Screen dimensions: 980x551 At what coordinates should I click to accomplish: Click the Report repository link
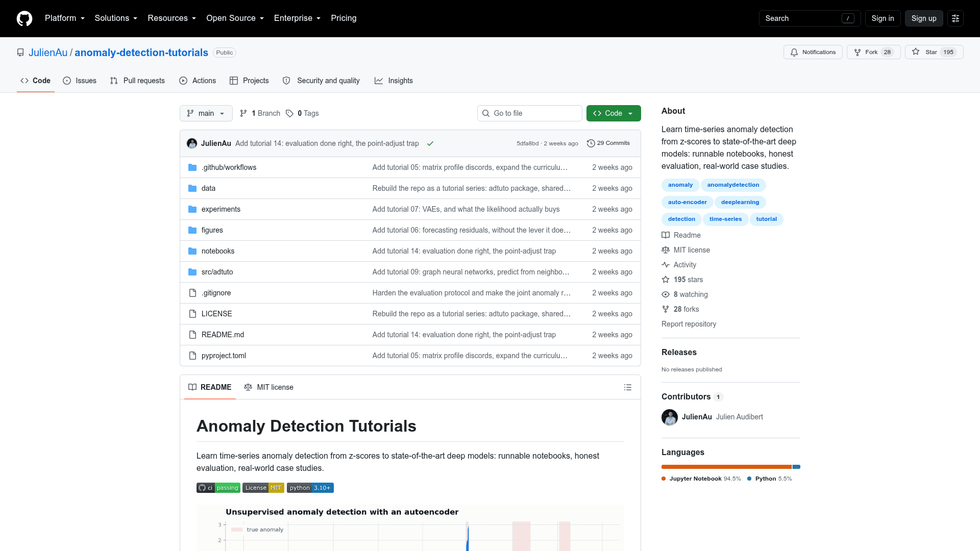pos(689,324)
